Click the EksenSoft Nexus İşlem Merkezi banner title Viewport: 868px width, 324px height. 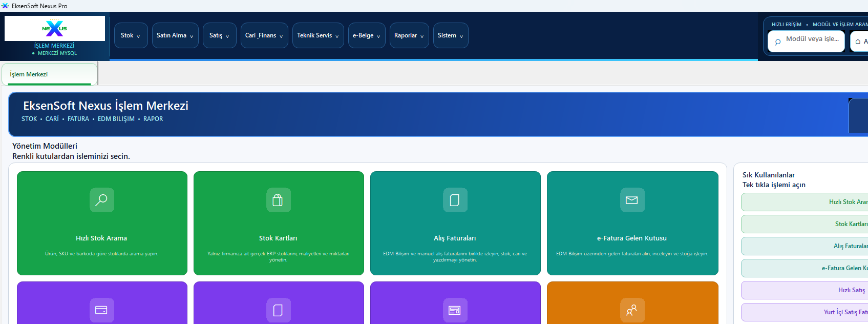click(106, 106)
